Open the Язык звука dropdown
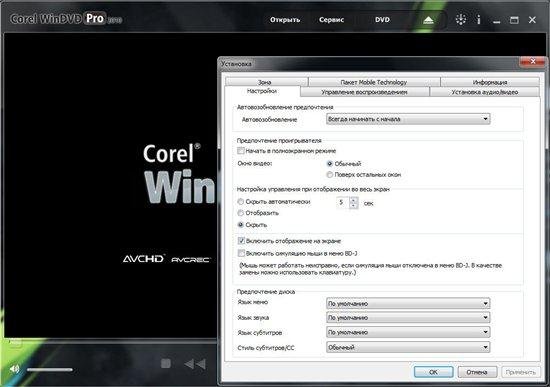 point(408,318)
